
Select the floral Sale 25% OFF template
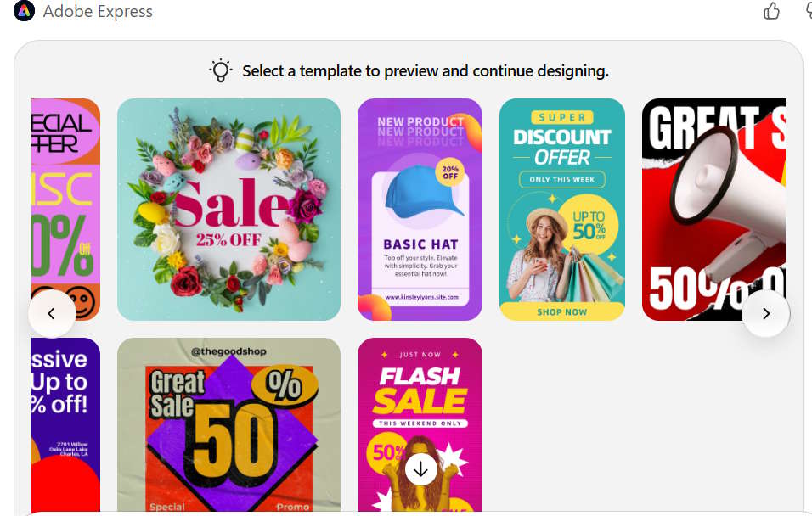[228, 210]
